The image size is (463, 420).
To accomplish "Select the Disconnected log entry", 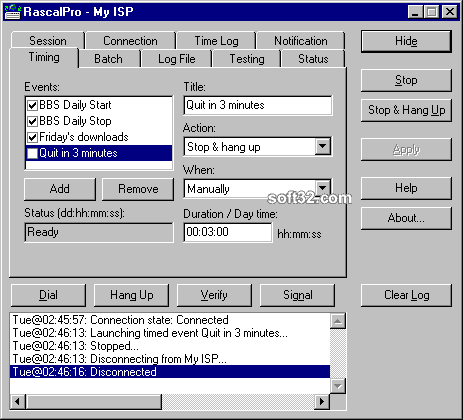I will click(170, 372).
